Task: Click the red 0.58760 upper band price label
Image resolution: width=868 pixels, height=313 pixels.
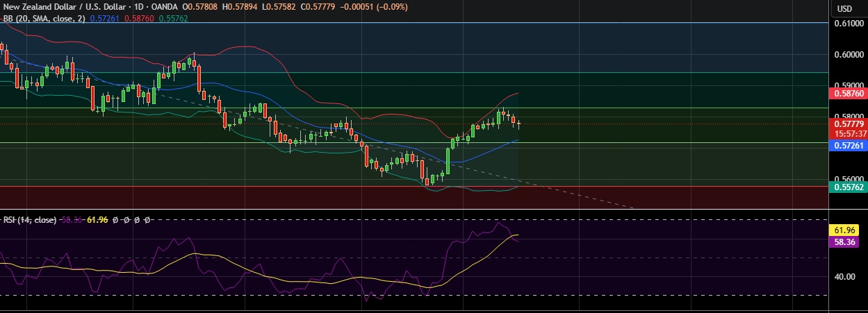Action: coord(848,92)
